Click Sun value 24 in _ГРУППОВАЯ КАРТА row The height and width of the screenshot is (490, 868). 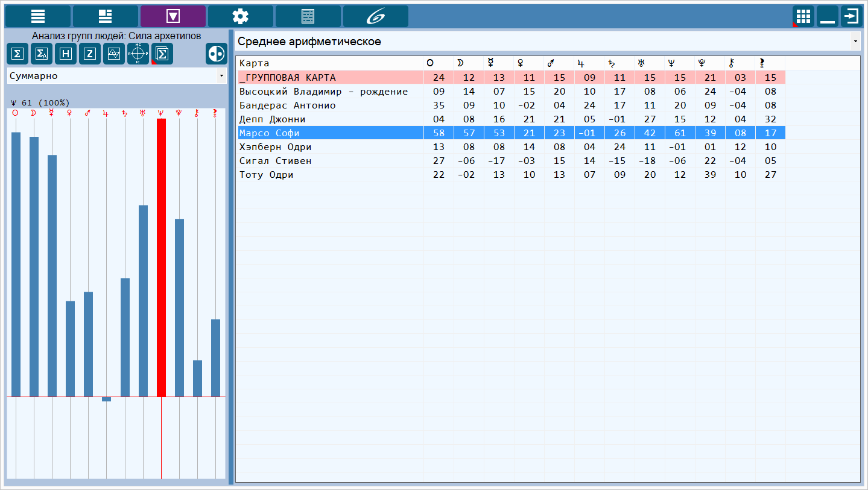pyautogui.click(x=439, y=77)
